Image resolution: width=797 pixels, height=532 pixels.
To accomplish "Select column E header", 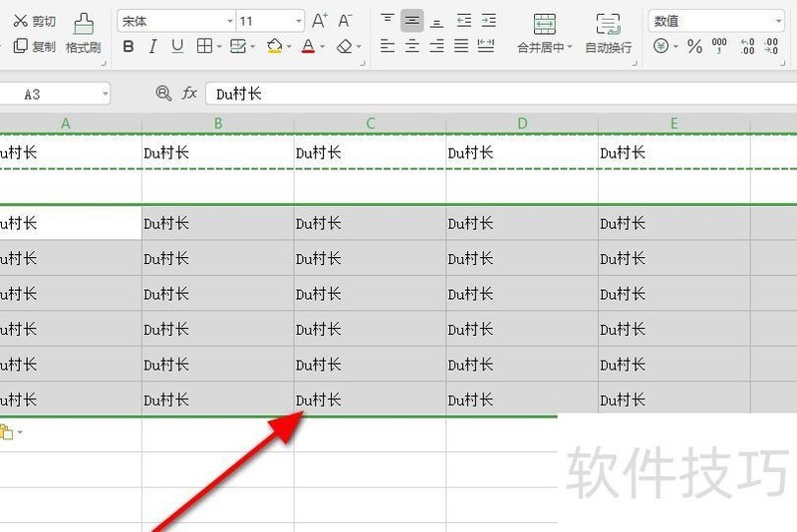I will 674,124.
